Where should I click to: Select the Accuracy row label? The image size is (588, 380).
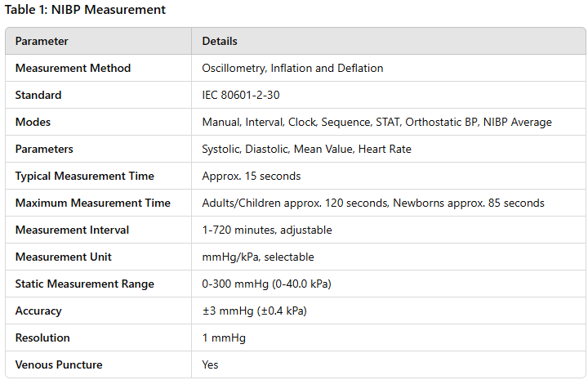[x=38, y=311]
